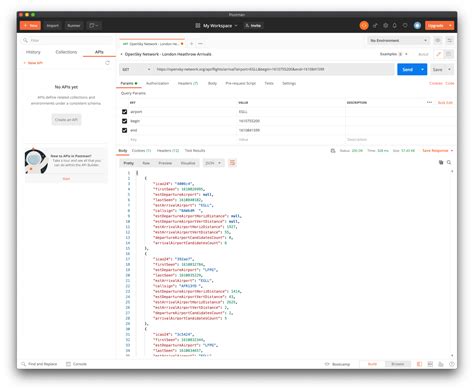Open the No Environment dropdown

click(398, 40)
